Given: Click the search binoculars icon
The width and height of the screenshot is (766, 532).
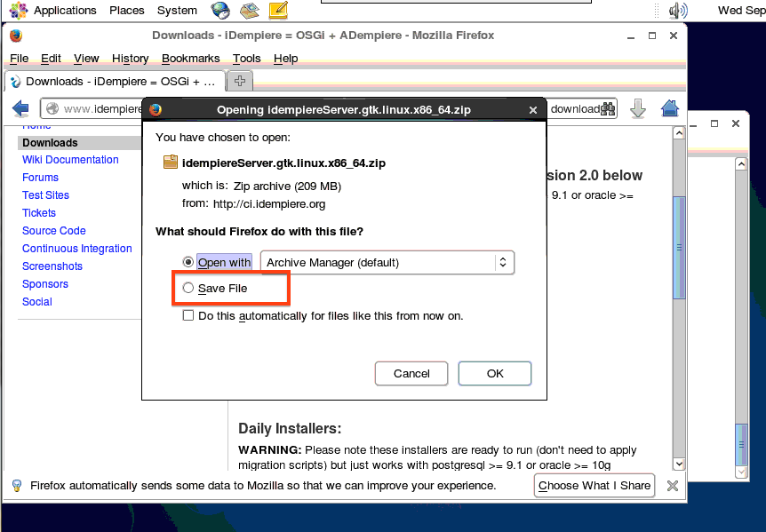Looking at the screenshot, I should click(608, 109).
